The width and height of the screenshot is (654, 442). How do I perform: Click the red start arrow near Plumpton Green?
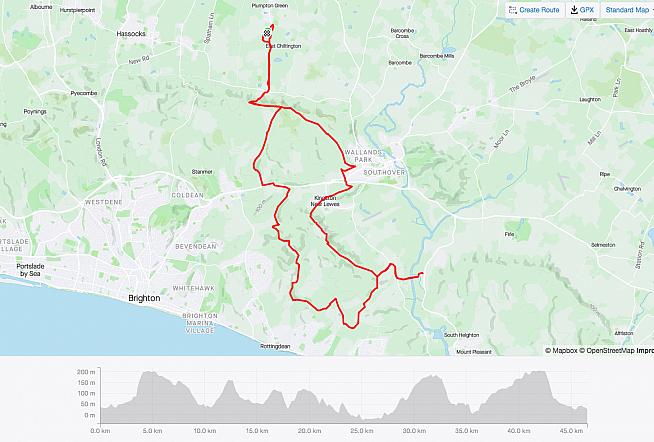pos(272,26)
